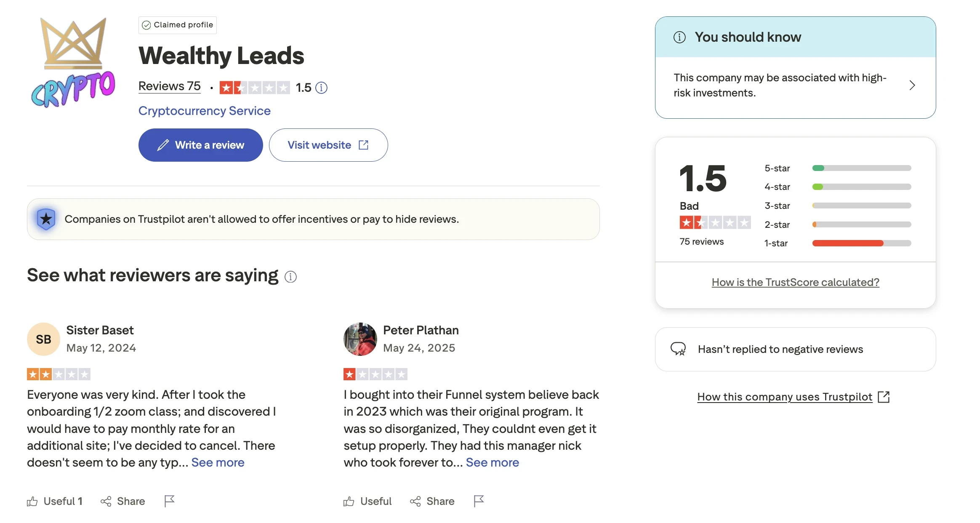Click the info icon beside 1.5 rating
Screen dimensions: 980x523
pyautogui.click(x=321, y=88)
